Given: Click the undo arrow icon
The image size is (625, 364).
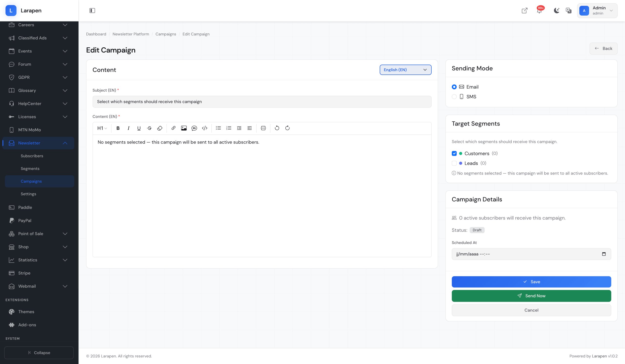Looking at the screenshot, I should click(277, 128).
